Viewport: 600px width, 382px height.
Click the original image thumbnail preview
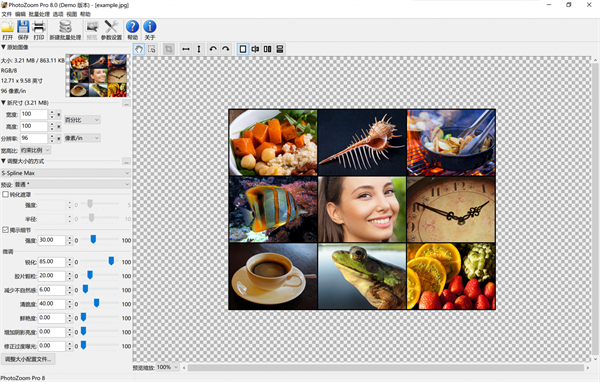click(98, 75)
